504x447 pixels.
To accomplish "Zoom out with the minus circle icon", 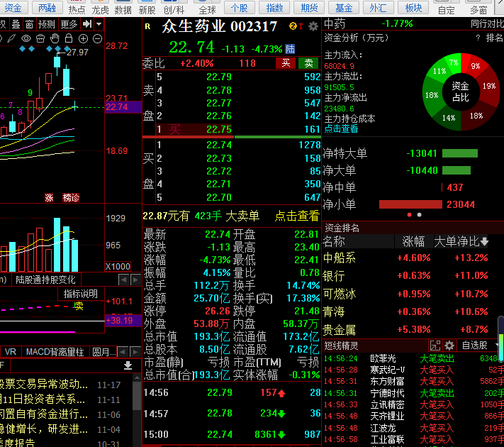I will pyautogui.click(x=97, y=38).
